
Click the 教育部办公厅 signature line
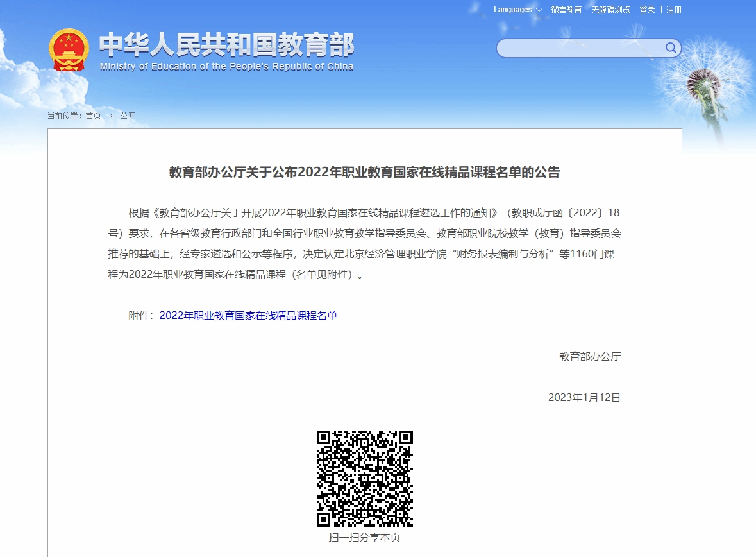point(590,357)
